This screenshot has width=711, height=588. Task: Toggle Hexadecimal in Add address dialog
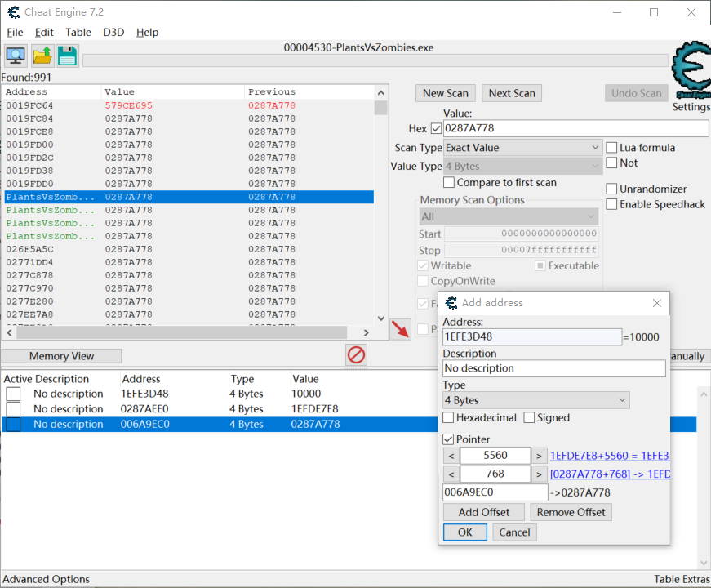coord(448,417)
